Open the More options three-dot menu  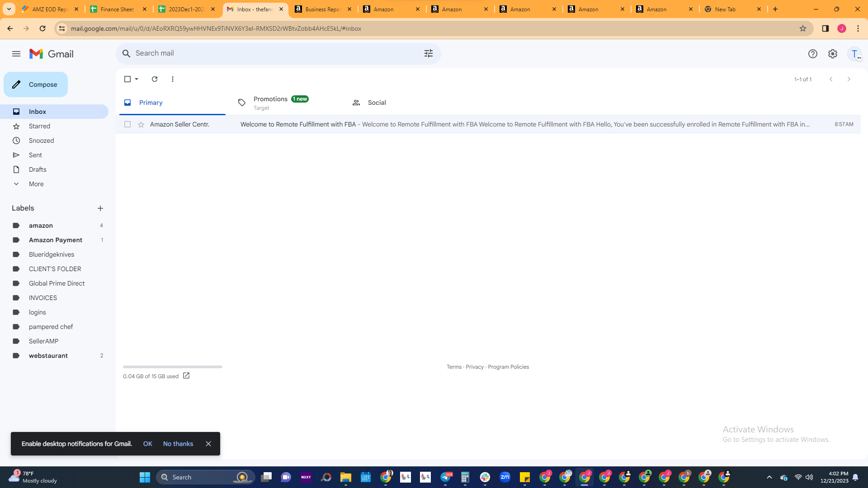173,79
